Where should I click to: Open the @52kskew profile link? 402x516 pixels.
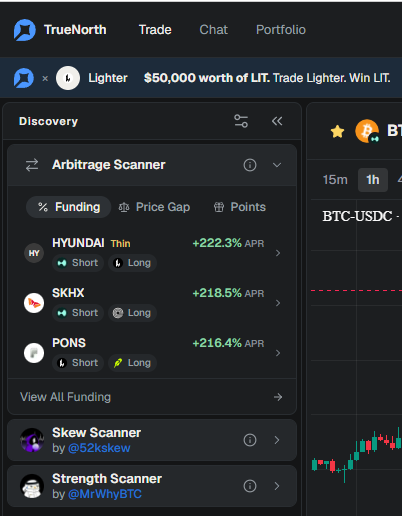click(x=99, y=448)
